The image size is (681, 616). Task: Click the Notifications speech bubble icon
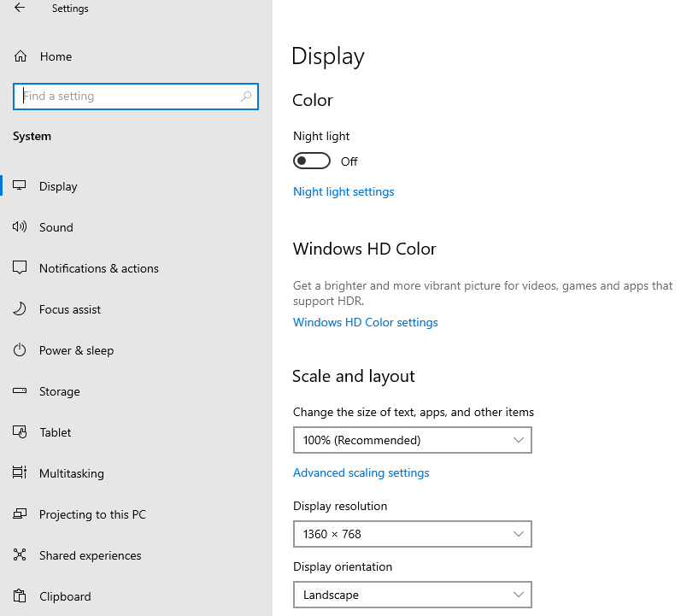pyautogui.click(x=20, y=267)
